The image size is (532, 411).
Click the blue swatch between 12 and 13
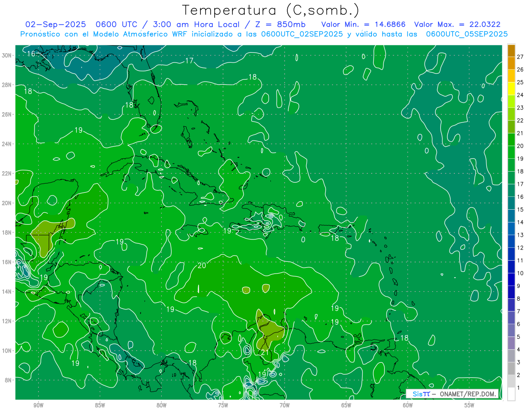tap(511, 241)
